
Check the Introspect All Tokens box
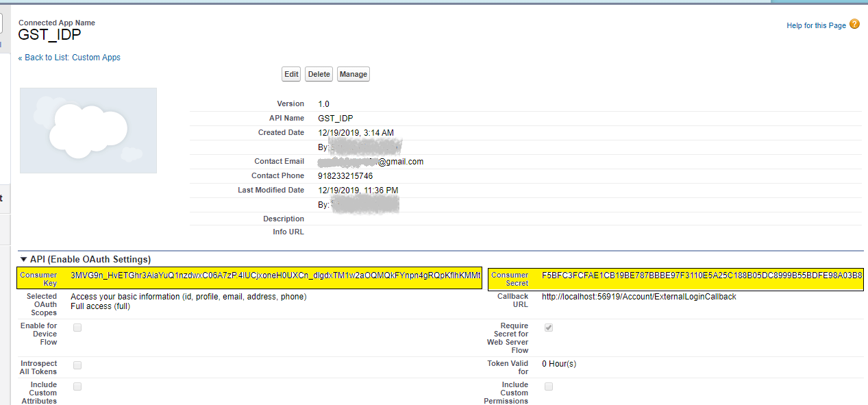[77, 365]
